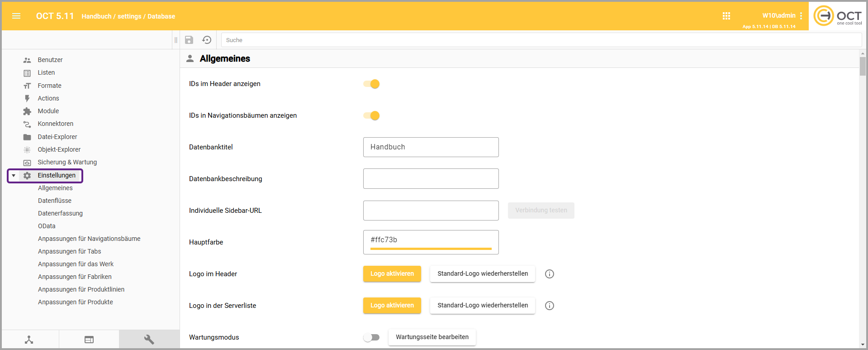Open the user options three-dot menu
This screenshot has height=350, width=868.
(x=801, y=16)
